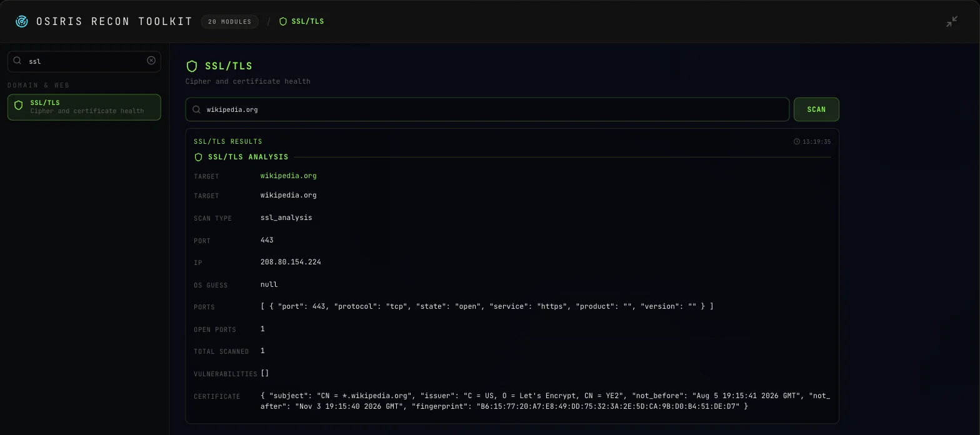980x435 pixels.
Task: Click the port value 443
Action: pos(267,240)
